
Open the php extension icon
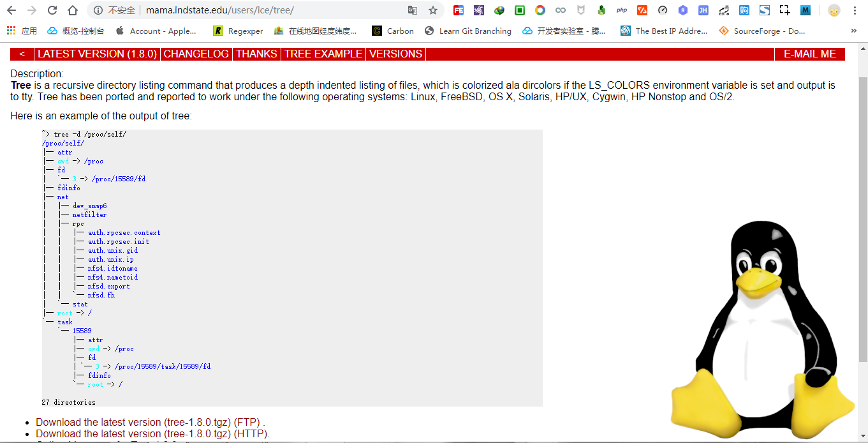pyautogui.click(x=622, y=10)
